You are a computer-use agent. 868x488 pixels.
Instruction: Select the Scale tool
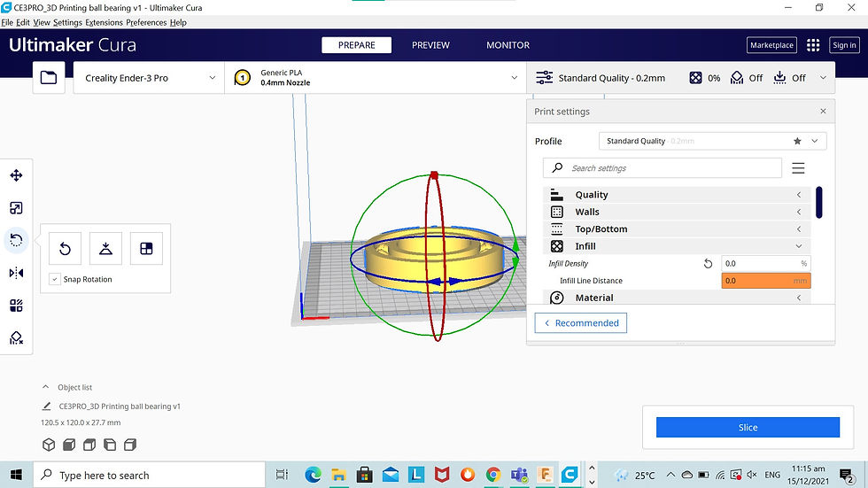16,208
